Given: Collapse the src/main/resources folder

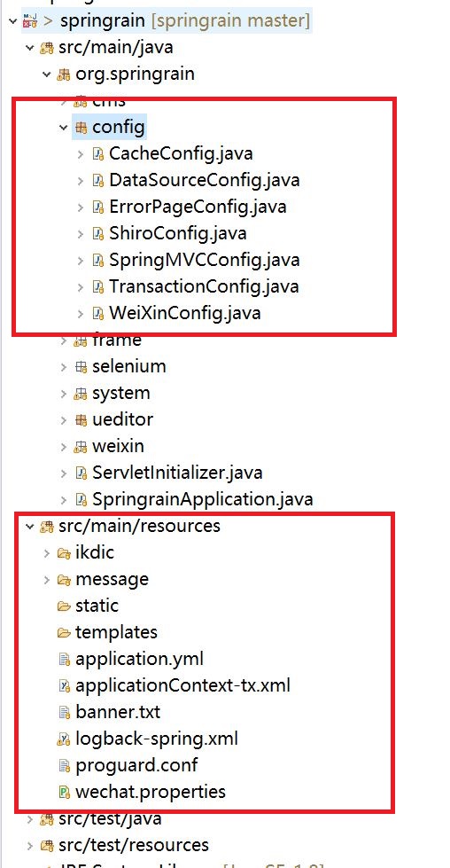Looking at the screenshot, I should [x=29, y=526].
